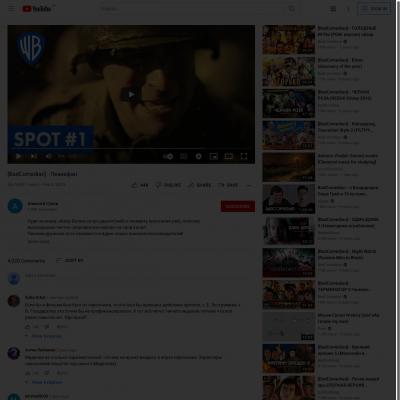Click the red Subscribe button

[238, 206]
